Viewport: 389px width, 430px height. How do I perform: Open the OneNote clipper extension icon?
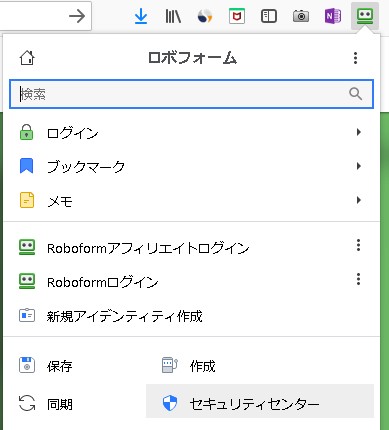click(333, 16)
